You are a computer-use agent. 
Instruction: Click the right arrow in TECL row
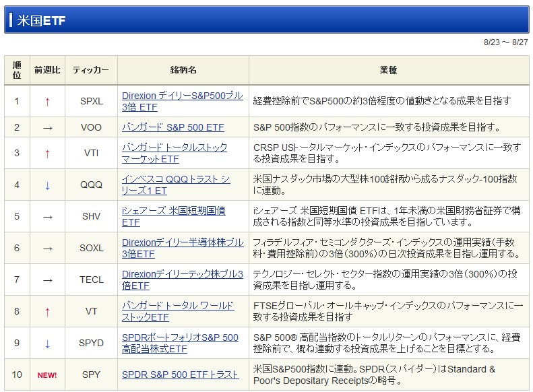pyautogui.click(x=48, y=280)
